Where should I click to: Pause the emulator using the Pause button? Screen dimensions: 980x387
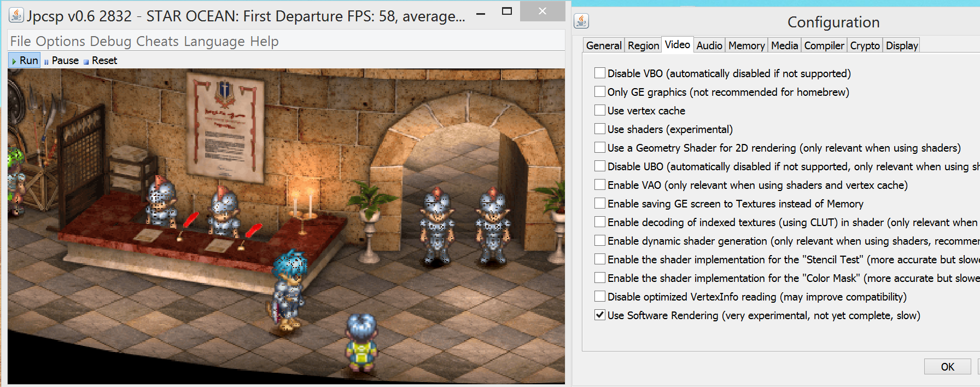[x=61, y=60]
